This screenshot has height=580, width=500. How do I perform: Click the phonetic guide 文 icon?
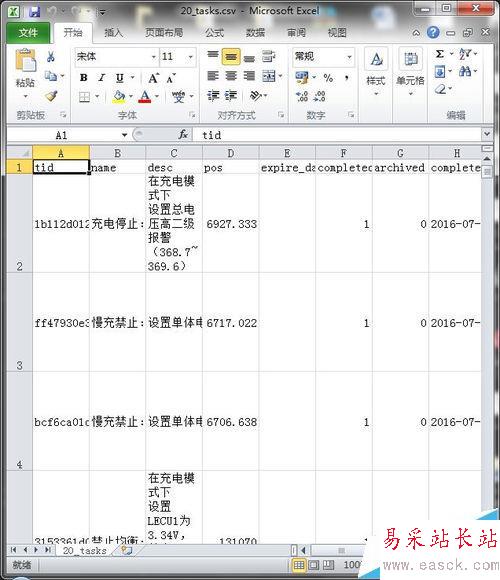tap(178, 97)
